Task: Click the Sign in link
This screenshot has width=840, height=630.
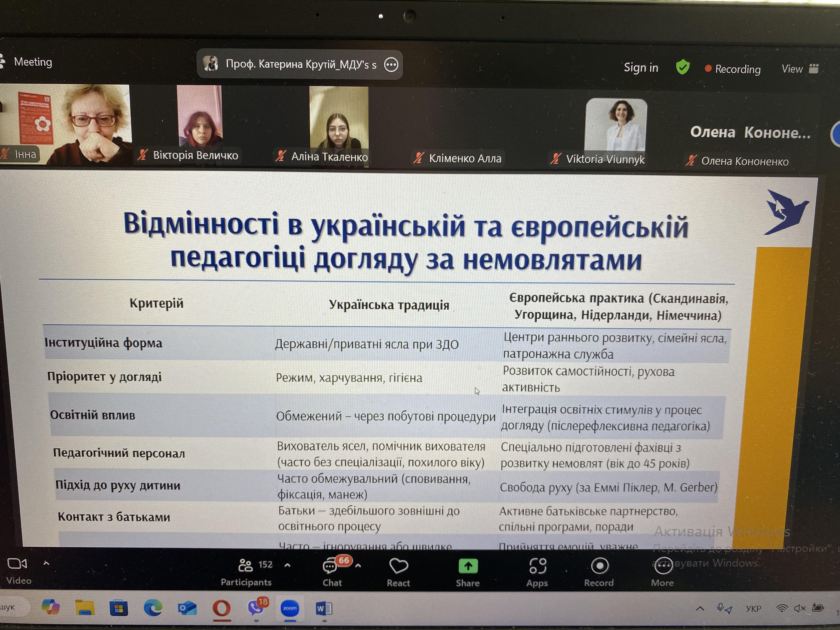Action: point(641,67)
